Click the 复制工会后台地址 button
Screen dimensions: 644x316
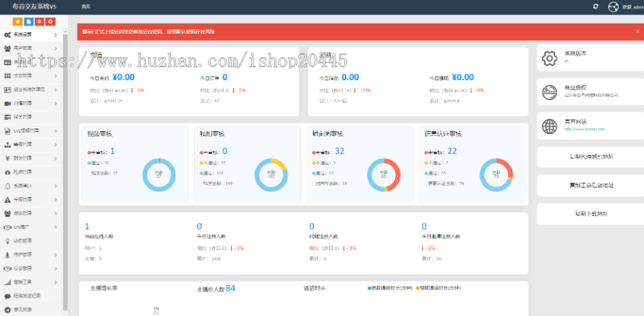591,186
